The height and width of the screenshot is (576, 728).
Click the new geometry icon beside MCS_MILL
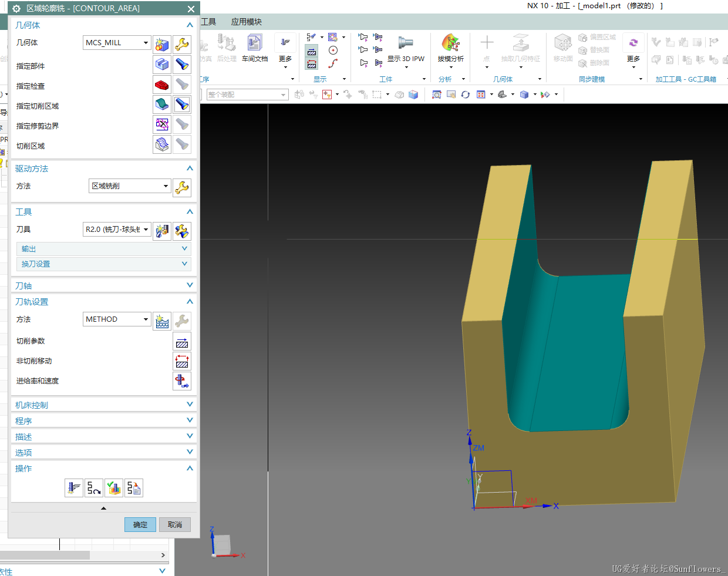(x=162, y=44)
